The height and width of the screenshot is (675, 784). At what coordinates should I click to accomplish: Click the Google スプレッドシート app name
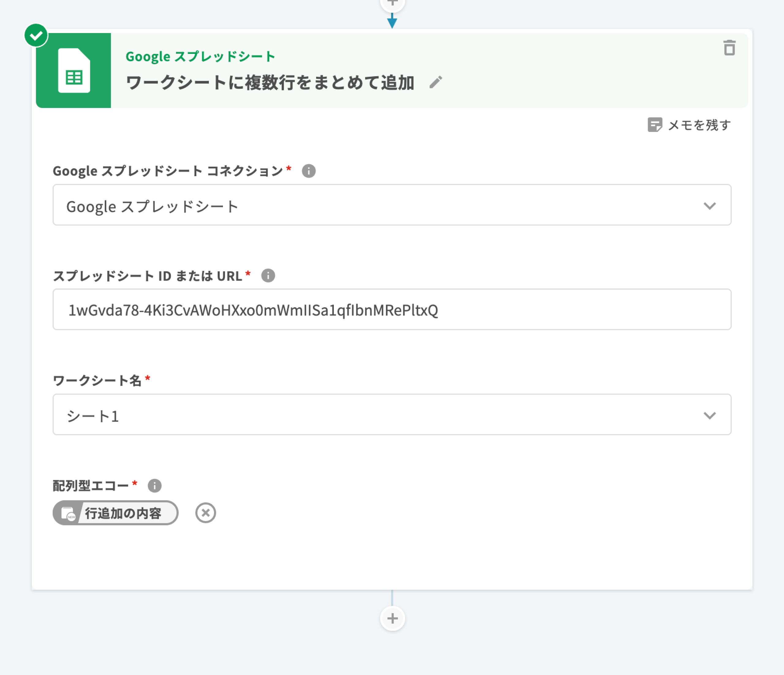pos(200,57)
